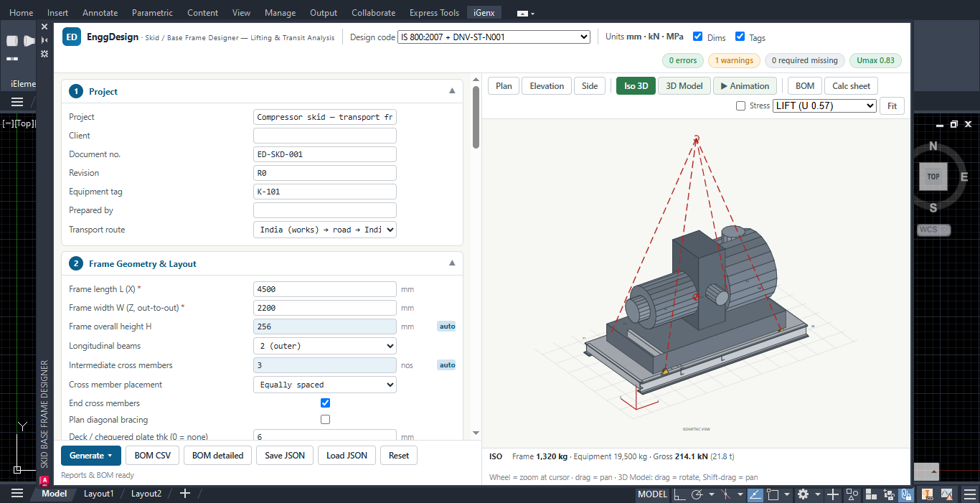Viewport: 980px width, 503px height.
Task: Click auto toggle for Frame overall height
Action: coord(447,326)
